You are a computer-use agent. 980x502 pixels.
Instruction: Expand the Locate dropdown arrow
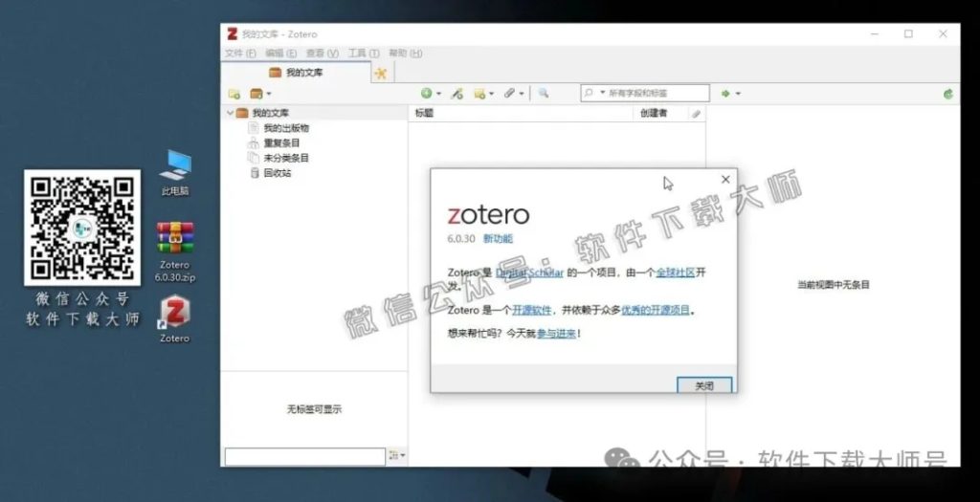coord(738,94)
